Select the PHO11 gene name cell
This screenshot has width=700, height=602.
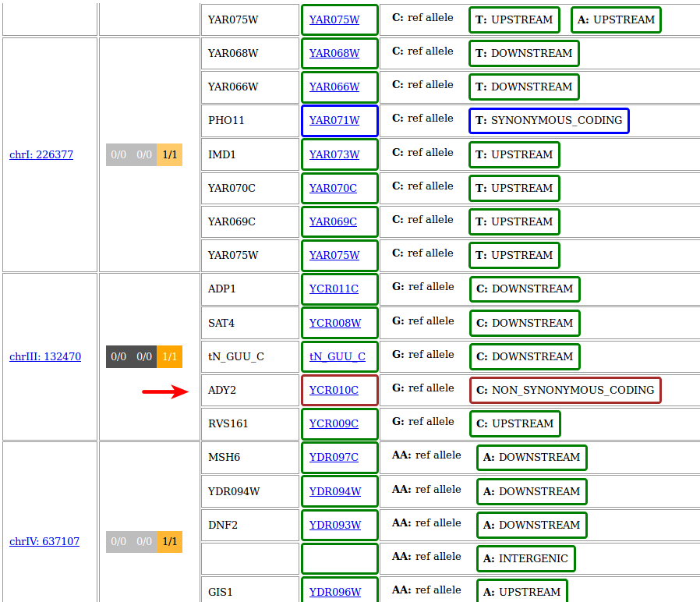tap(250, 121)
